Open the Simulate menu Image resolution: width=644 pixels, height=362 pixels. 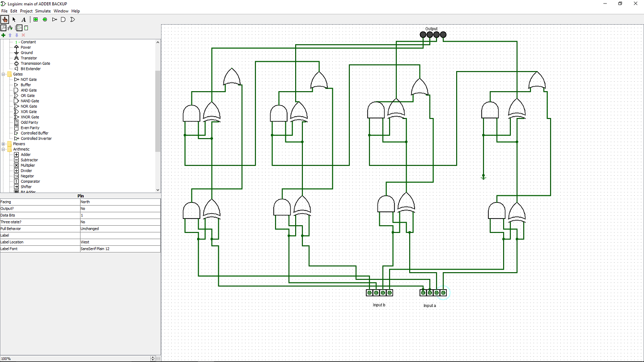pos(43,11)
